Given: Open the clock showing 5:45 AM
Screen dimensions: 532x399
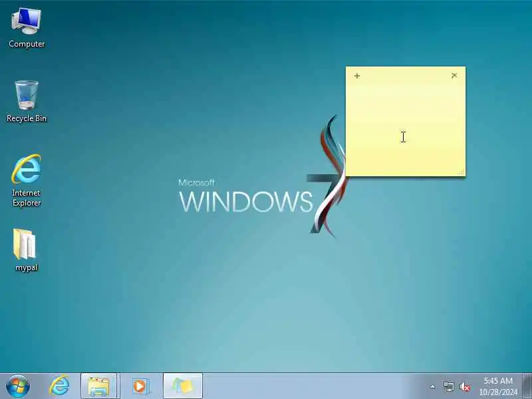Looking at the screenshot, I should tap(498, 386).
